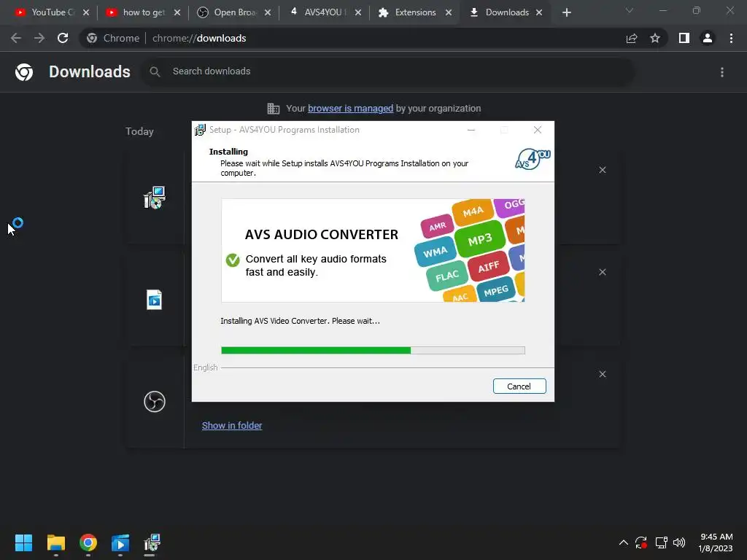This screenshot has width=747, height=560.
Task: Open the media player taskbar icon
Action: 120,542
